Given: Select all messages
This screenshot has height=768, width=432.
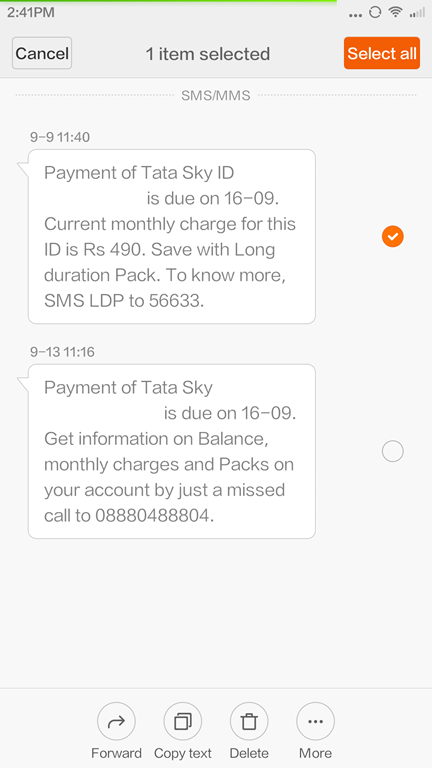Looking at the screenshot, I should (x=382, y=53).
